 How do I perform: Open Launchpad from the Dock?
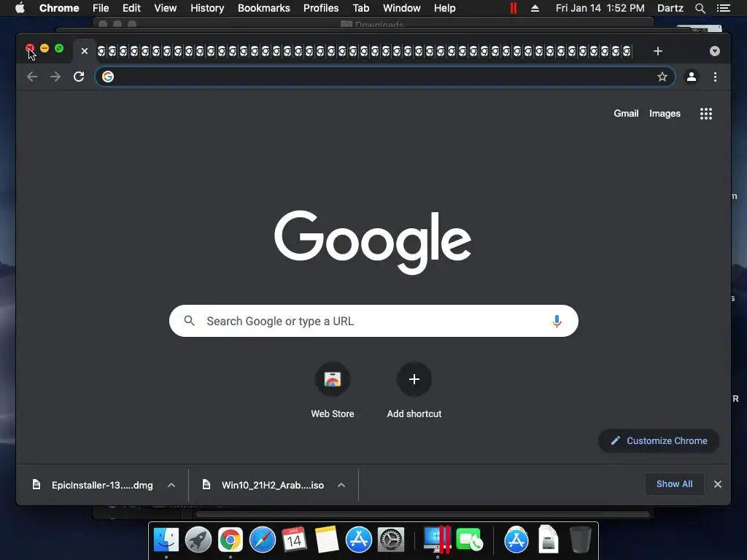coord(198,540)
